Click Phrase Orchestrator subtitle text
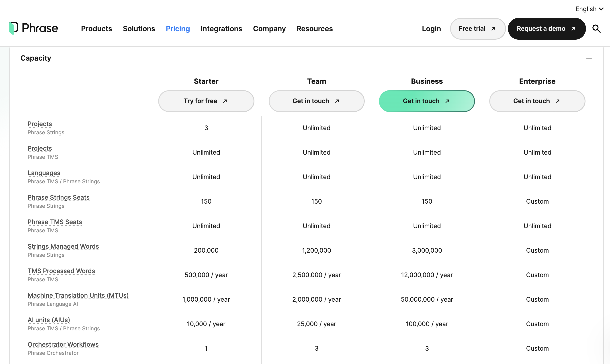The height and width of the screenshot is (364, 610). [x=53, y=353]
